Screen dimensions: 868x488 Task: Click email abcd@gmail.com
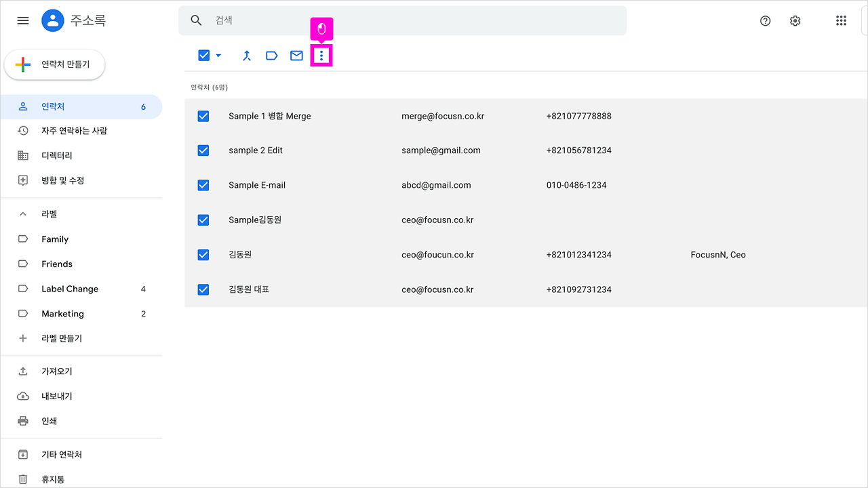(x=436, y=185)
